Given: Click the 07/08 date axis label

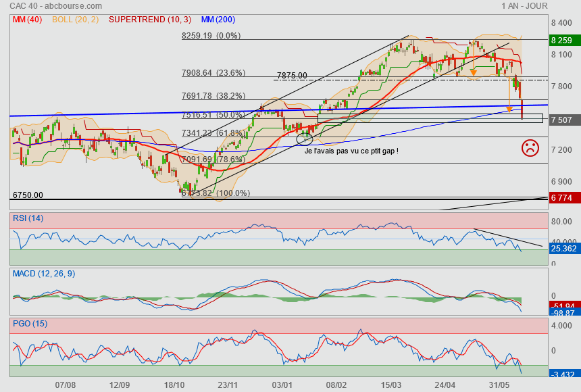Looking at the screenshot, I should [x=66, y=385].
